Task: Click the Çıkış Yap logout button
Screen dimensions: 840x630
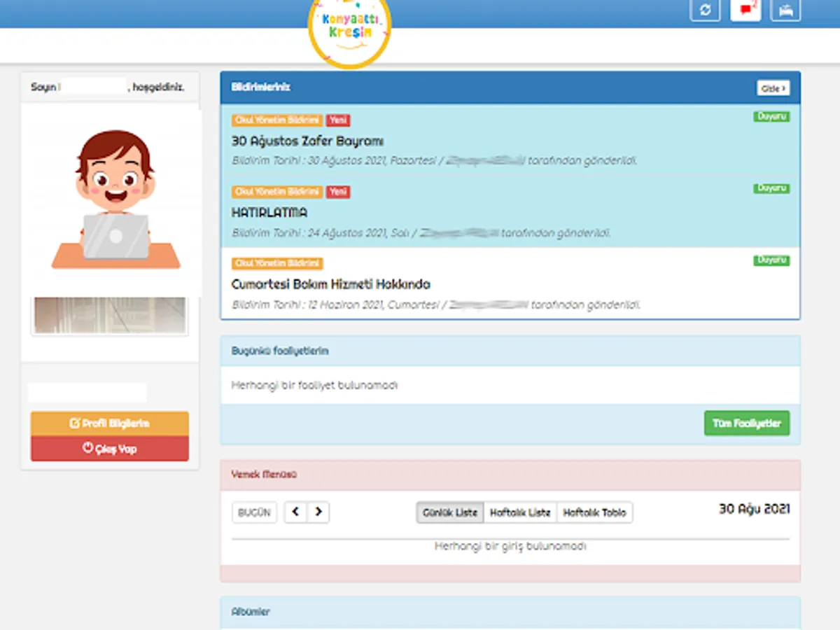Action: pyautogui.click(x=110, y=449)
